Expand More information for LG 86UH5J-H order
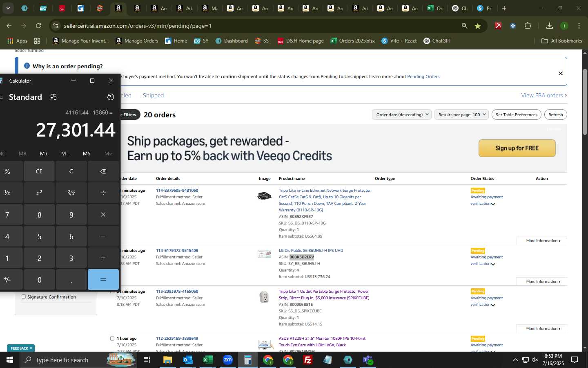 click(x=541, y=281)
